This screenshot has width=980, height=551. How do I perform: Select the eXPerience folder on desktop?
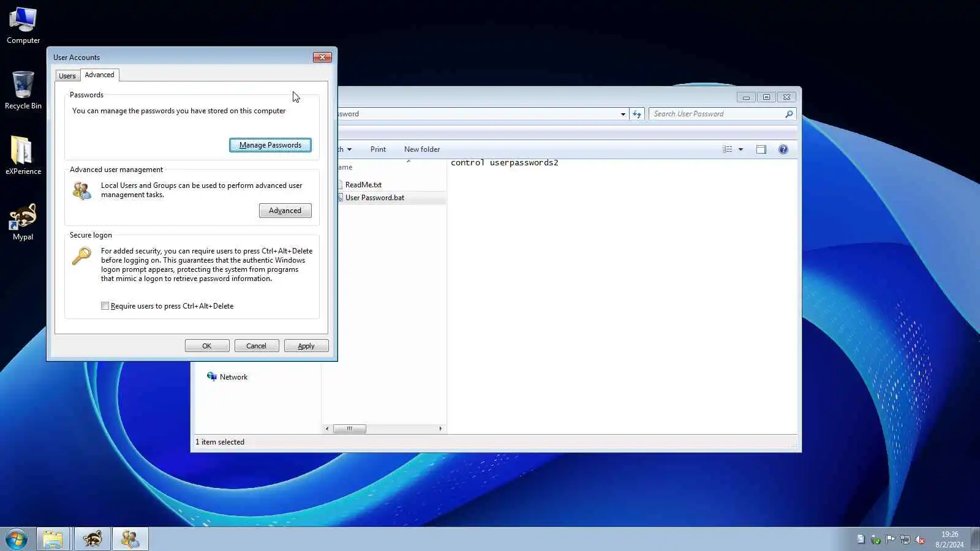pyautogui.click(x=23, y=156)
